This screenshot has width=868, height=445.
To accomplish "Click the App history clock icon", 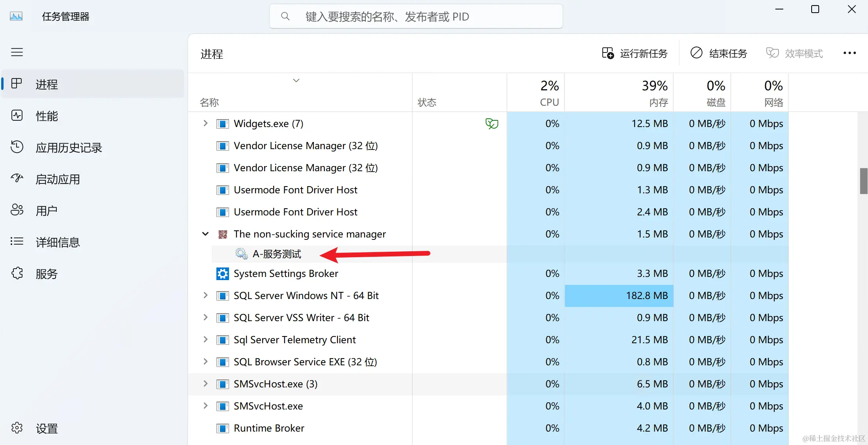I will pyautogui.click(x=17, y=147).
